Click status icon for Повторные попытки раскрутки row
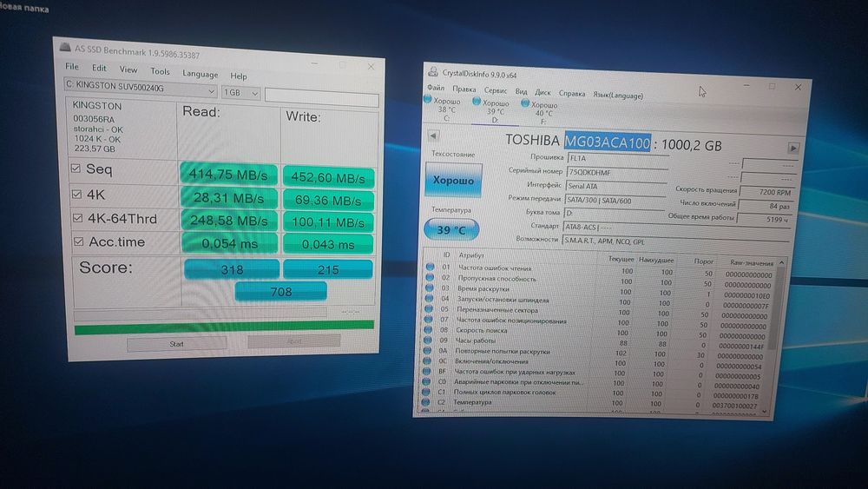Image resolution: width=868 pixels, height=489 pixels. coord(427,350)
